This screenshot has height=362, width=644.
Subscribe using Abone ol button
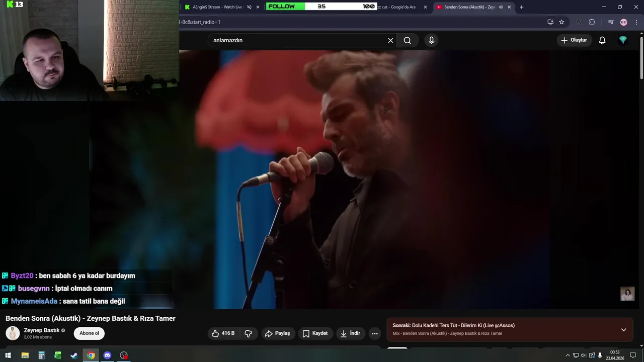point(89,333)
